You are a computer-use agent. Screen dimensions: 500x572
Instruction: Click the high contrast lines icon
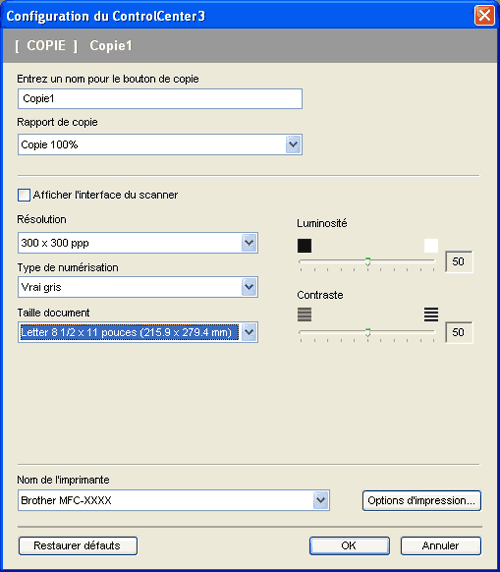pos(431,314)
